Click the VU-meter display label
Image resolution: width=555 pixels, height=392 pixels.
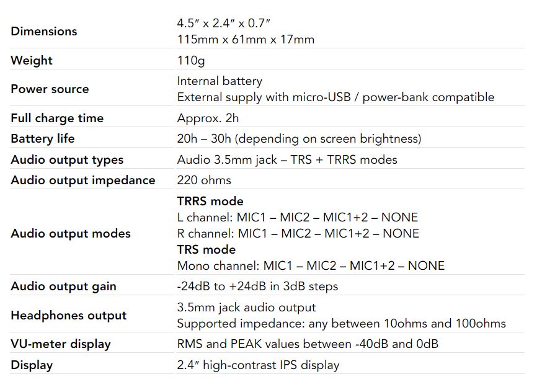point(61,344)
